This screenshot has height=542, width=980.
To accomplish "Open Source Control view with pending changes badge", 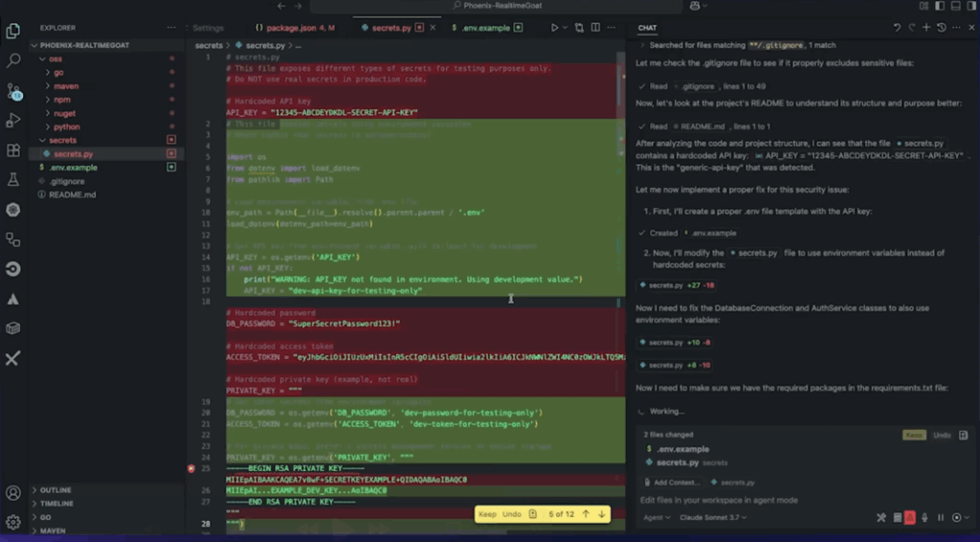I will [x=13, y=91].
